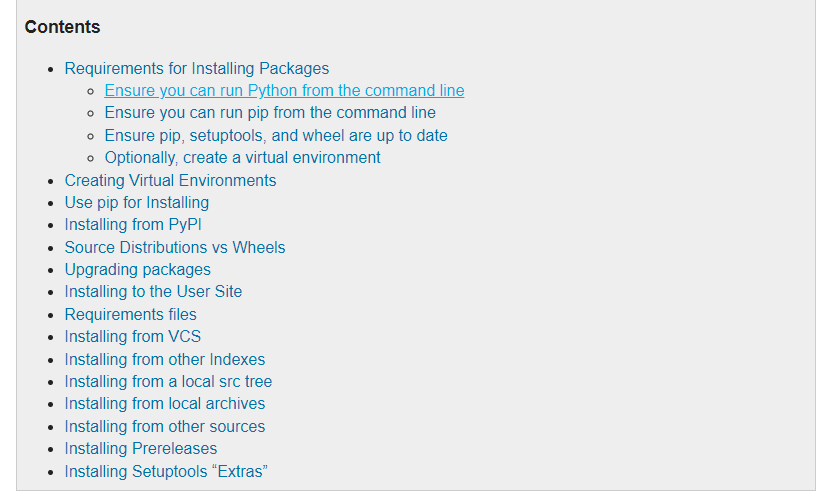Open Source Distributions vs Wheels link
Viewport: 816px width, 493px height.
[174, 247]
